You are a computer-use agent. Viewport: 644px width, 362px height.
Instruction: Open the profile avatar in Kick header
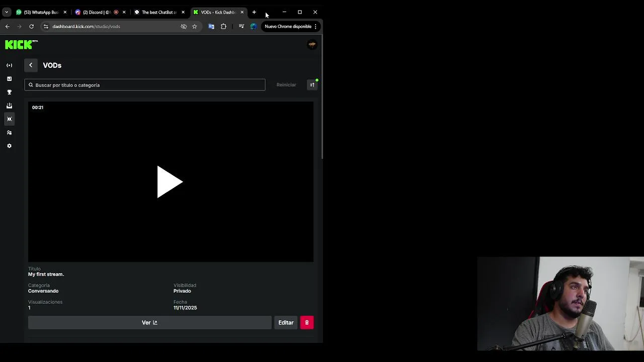(x=312, y=45)
